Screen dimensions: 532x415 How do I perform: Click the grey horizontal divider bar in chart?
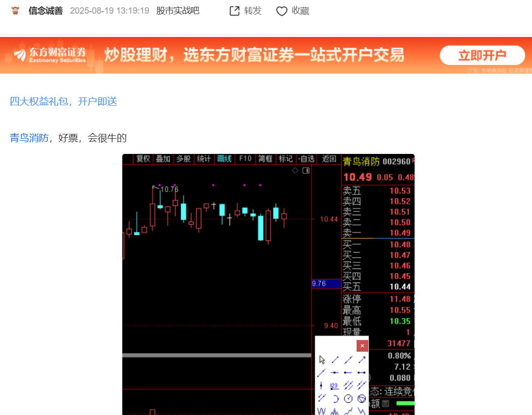(x=217, y=355)
